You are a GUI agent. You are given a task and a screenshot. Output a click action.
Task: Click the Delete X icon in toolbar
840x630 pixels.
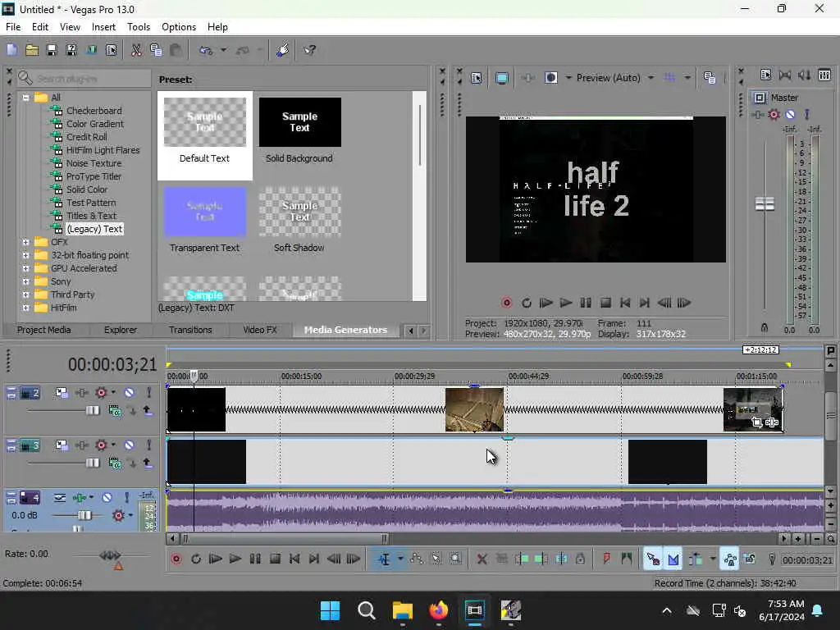pyautogui.click(x=482, y=559)
